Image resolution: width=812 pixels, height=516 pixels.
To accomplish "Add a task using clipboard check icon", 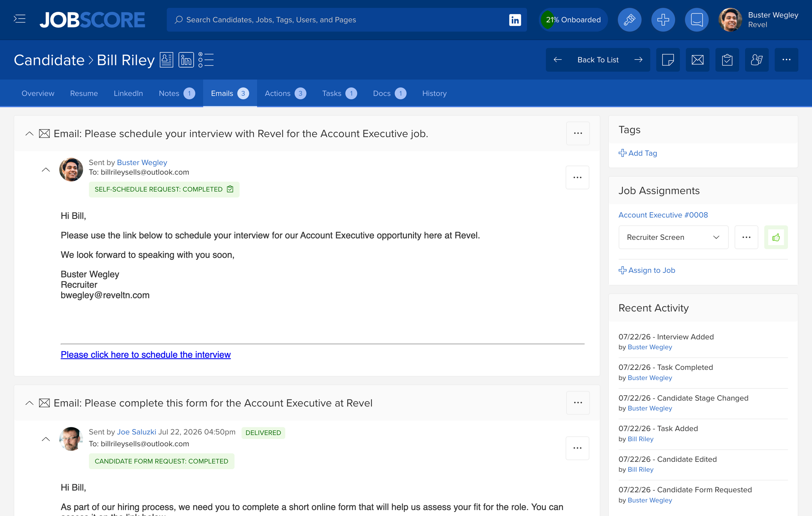I will pyautogui.click(x=727, y=60).
